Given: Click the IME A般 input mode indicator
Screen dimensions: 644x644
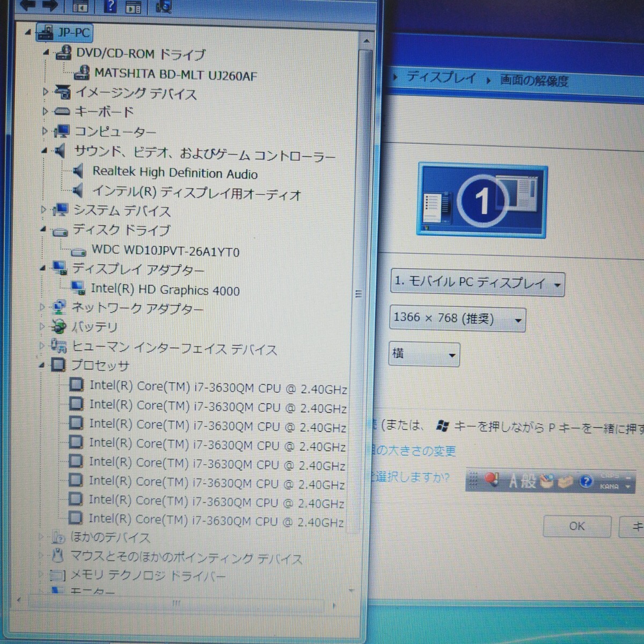Looking at the screenshot, I should pos(522,481).
